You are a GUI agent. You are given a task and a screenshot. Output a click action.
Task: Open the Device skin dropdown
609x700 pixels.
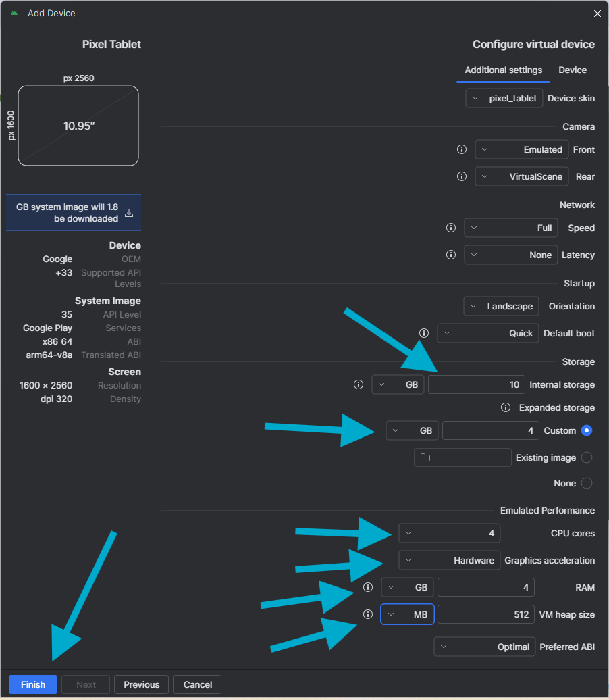[504, 98]
